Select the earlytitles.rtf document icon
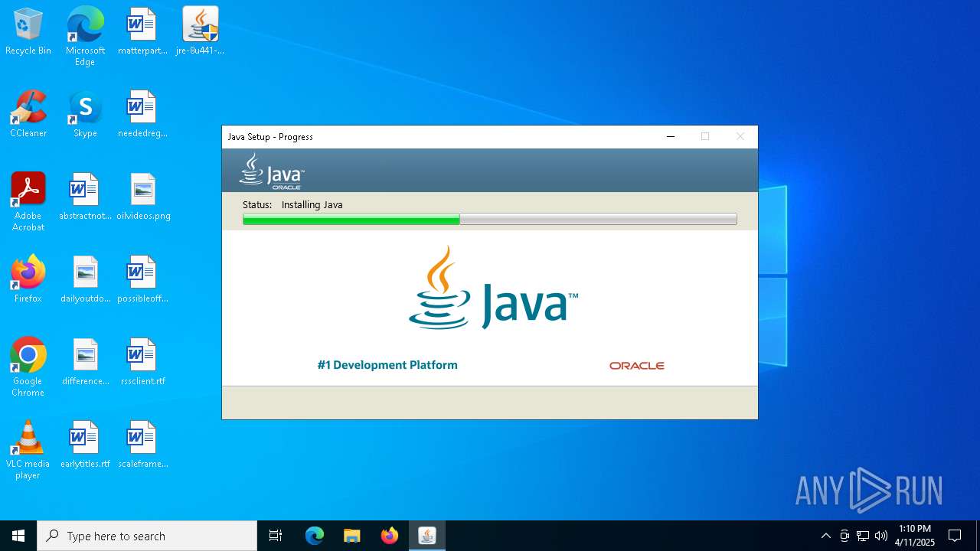980x551 pixels. coord(85,445)
